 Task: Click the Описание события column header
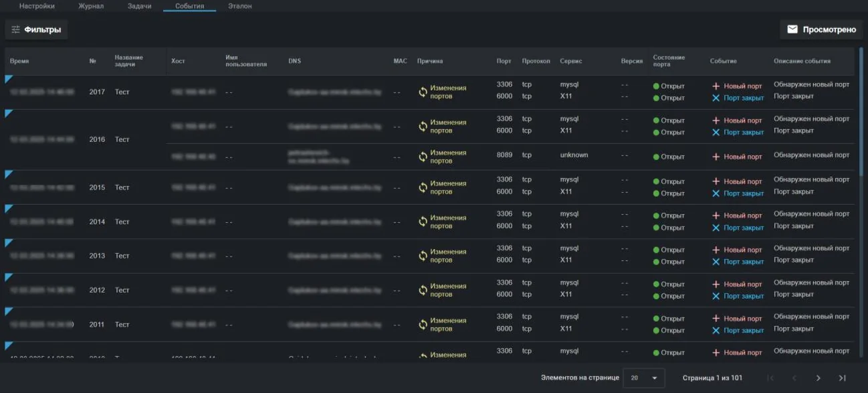[802, 61]
